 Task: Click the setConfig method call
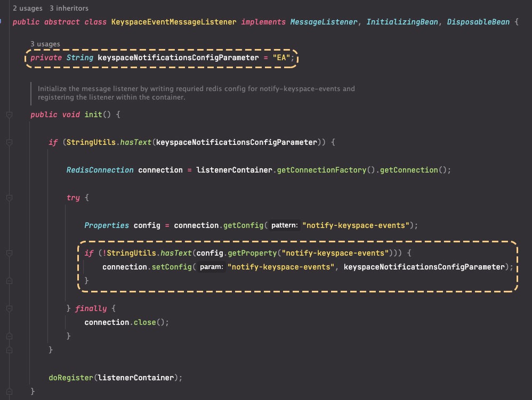172,267
